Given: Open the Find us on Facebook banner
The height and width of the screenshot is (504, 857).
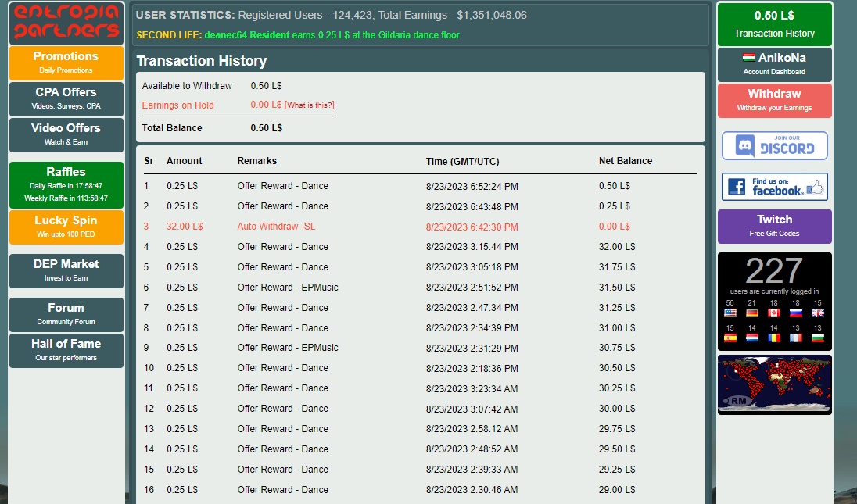Looking at the screenshot, I should (774, 187).
